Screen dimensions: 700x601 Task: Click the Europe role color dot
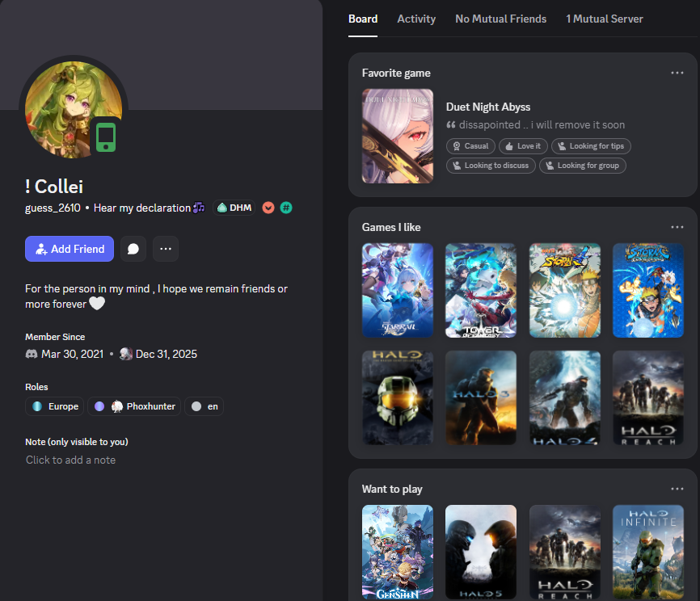point(37,406)
